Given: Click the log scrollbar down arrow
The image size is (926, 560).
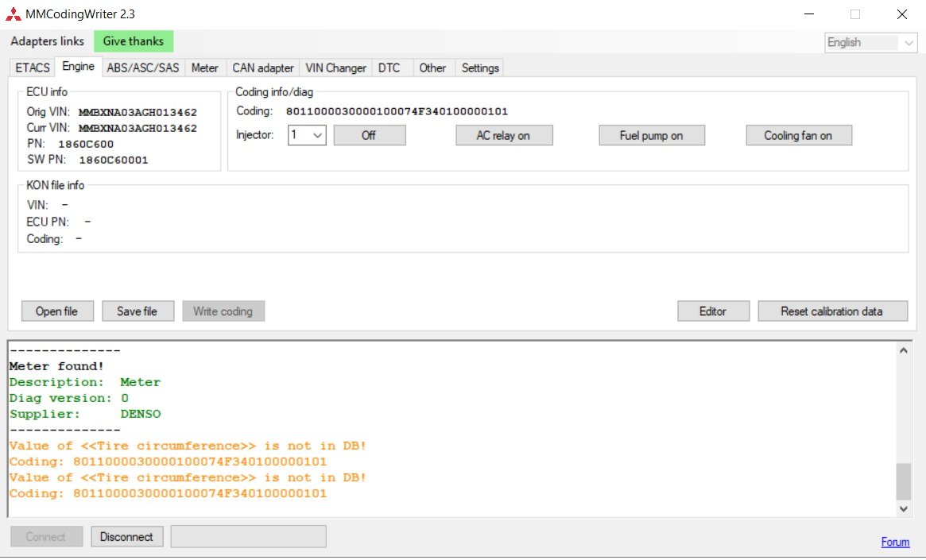Looking at the screenshot, I should [903, 508].
